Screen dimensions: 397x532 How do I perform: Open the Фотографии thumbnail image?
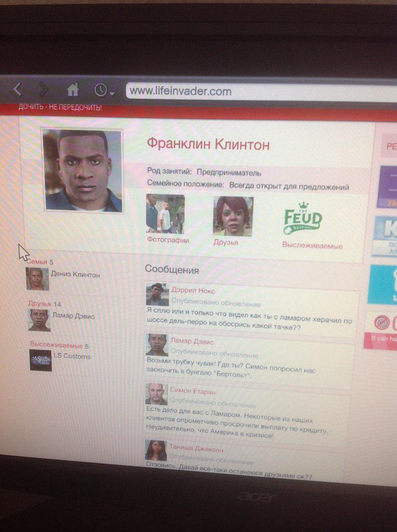pyautogui.click(x=165, y=214)
